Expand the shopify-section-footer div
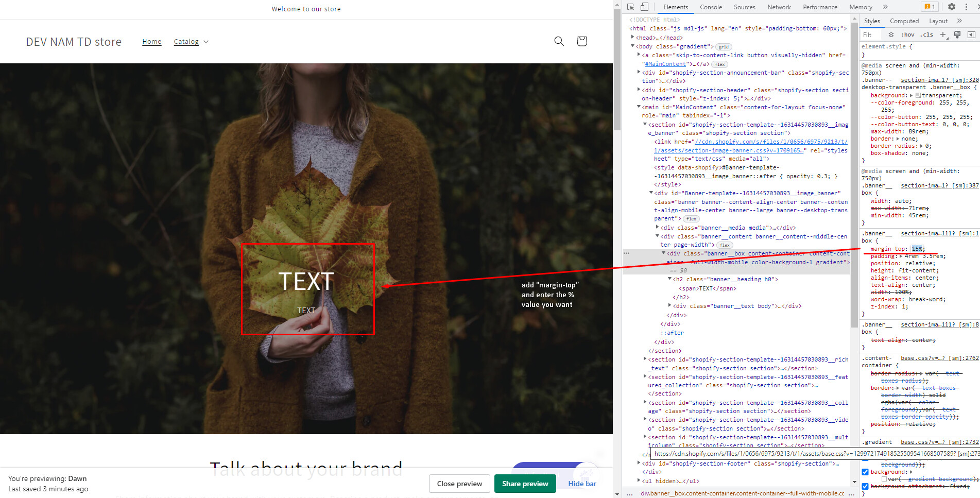Viewport: 980px width, 498px height. tap(639, 463)
